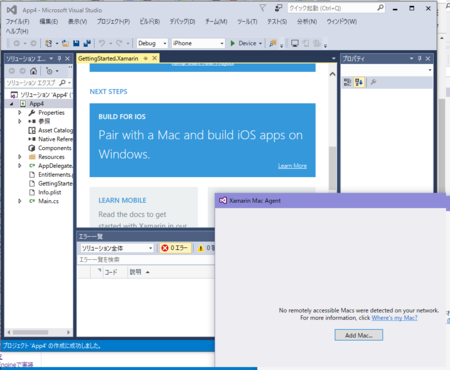Open the Device target dropdown arrow
450x370 pixels.
coord(260,44)
